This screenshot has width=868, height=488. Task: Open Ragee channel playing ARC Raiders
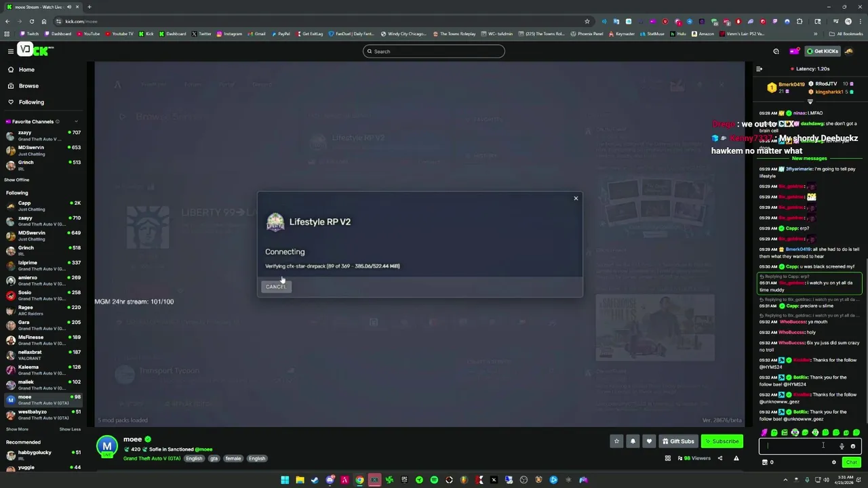click(43, 310)
